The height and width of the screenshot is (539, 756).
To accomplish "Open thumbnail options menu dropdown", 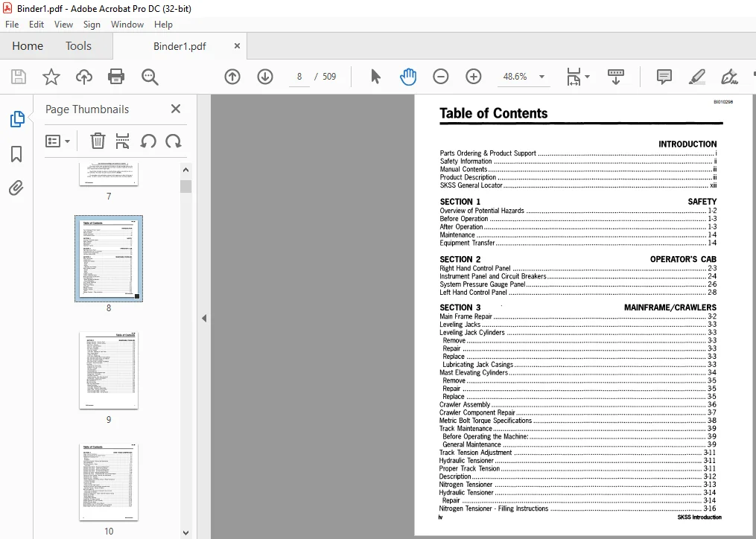I will point(57,141).
